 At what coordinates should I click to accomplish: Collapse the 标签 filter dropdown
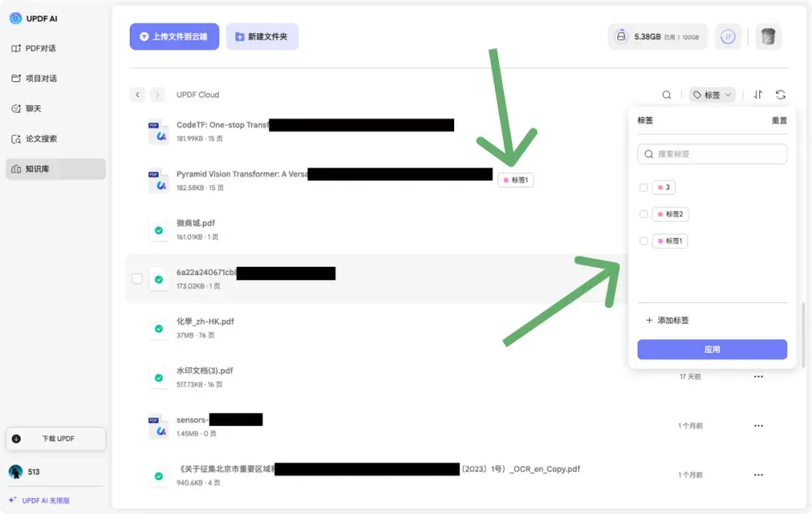click(x=712, y=95)
